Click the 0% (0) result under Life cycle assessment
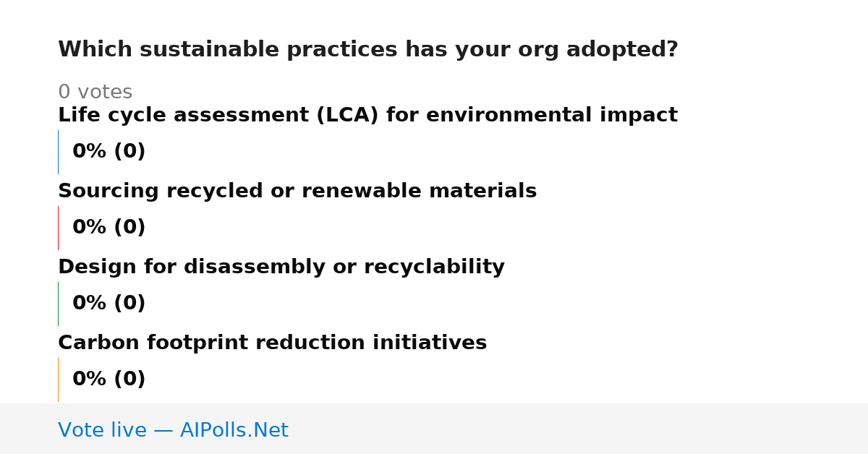The height and width of the screenshot is (454, 868). pos(109,152)
